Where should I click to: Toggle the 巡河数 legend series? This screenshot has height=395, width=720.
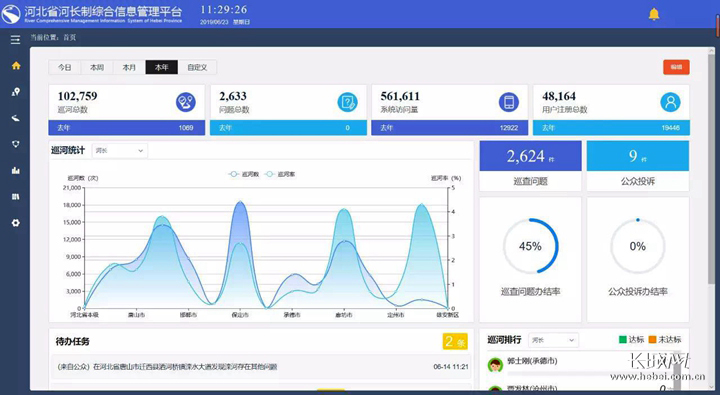point(244,174)
